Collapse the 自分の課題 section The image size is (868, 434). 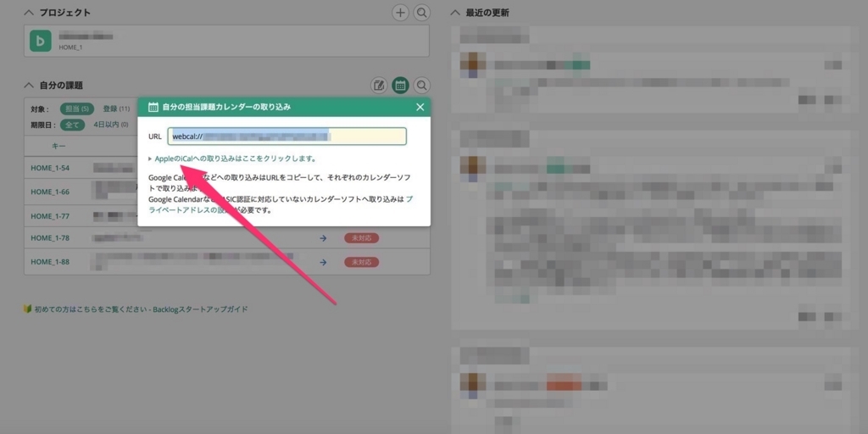(29, 86)
